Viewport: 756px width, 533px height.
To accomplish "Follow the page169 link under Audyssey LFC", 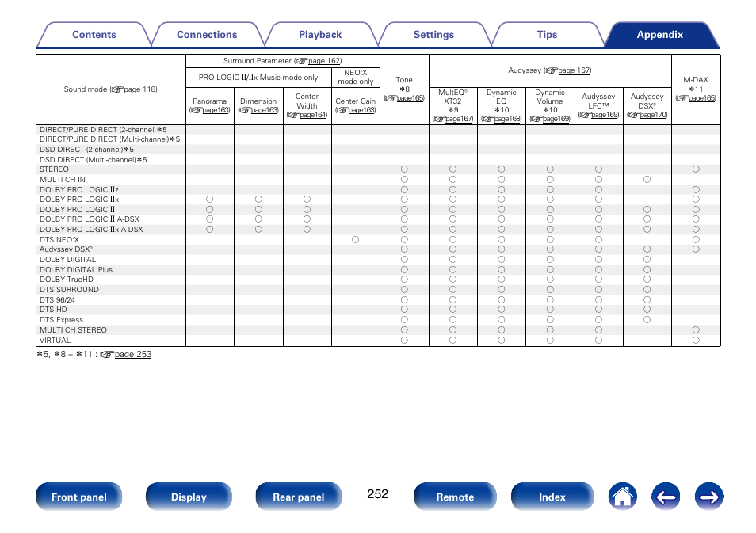I will click(x=605, y=115).
